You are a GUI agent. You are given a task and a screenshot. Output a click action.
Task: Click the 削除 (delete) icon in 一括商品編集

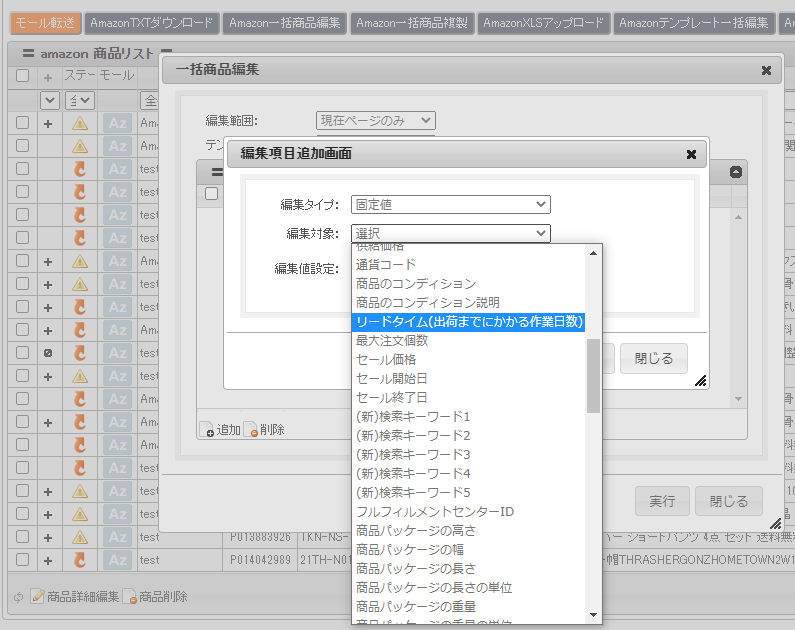coord(251,430)
